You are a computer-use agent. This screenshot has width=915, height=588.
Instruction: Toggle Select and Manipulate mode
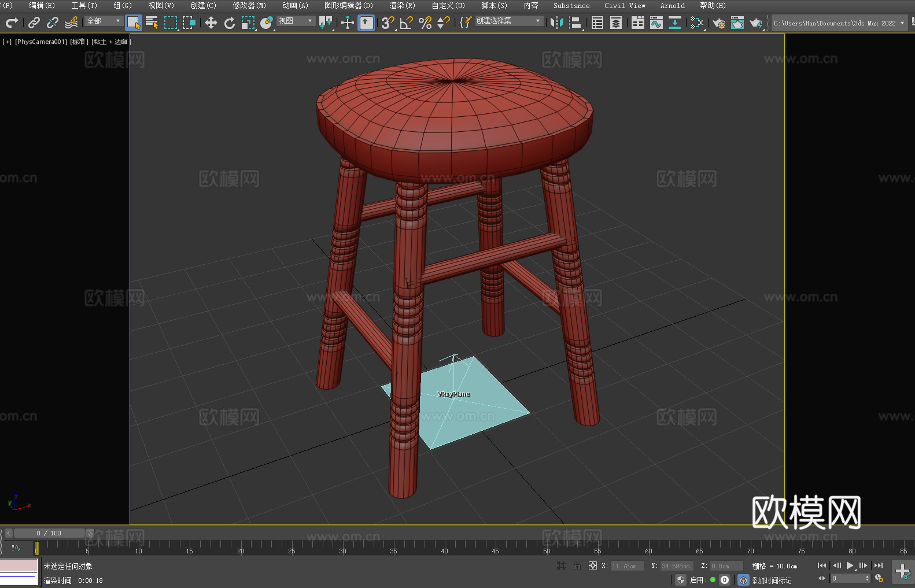348,23
